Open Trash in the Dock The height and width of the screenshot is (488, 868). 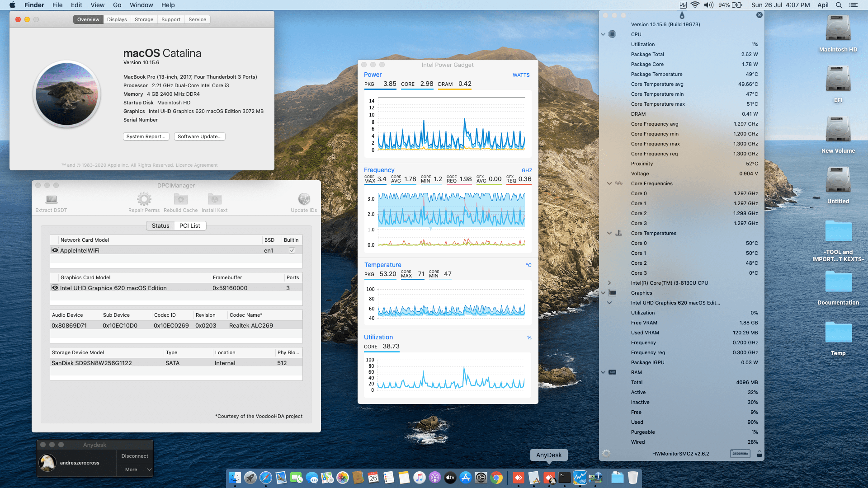633,477
